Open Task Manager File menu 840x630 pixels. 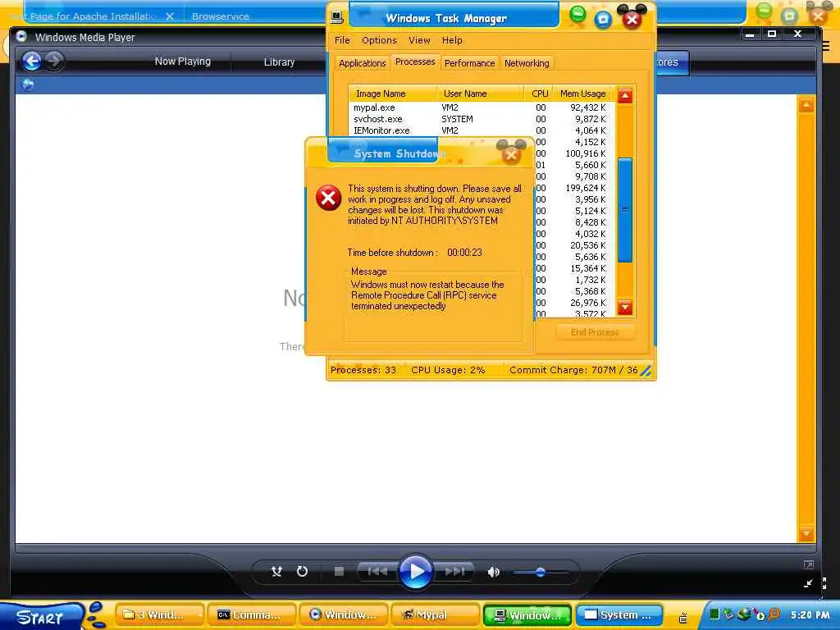coord(342,40)
